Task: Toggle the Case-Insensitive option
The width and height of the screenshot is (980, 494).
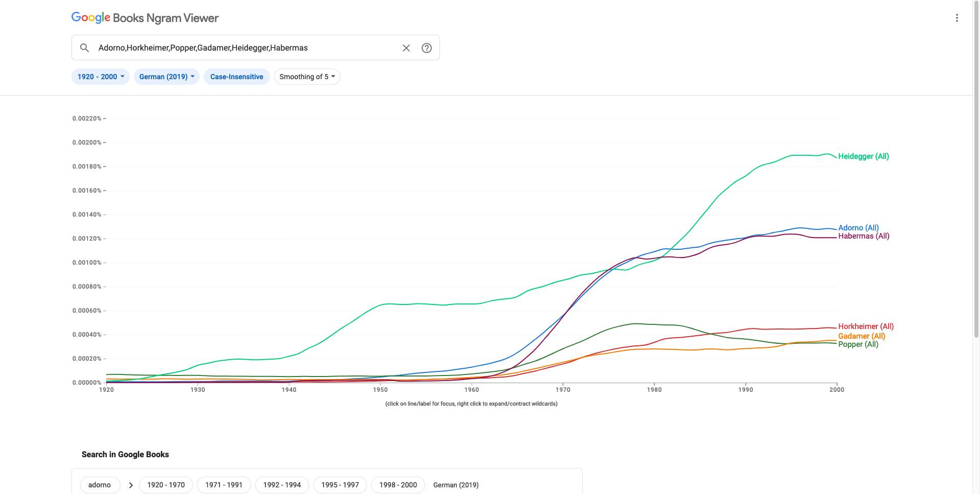Action: tap(237, 77)
